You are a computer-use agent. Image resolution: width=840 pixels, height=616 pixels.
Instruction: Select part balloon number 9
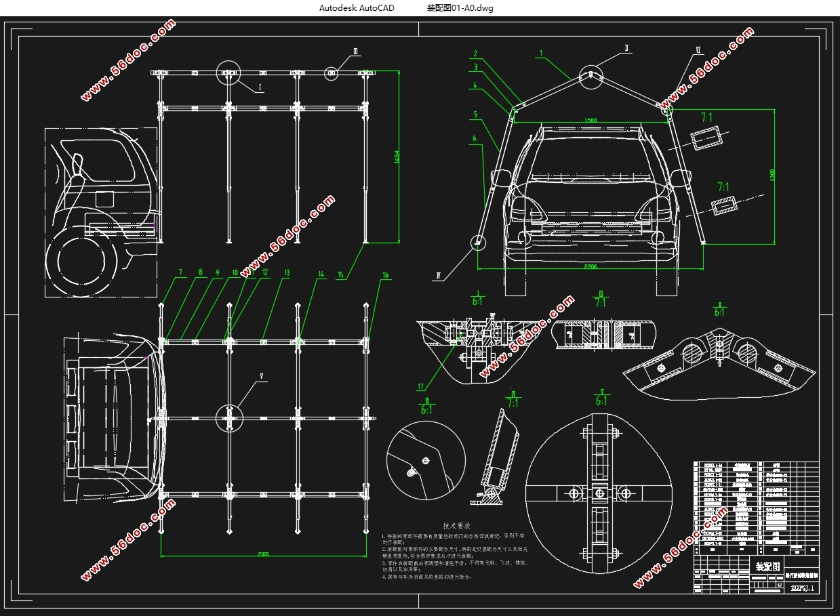pyautogui.click(x=218, y=273)
